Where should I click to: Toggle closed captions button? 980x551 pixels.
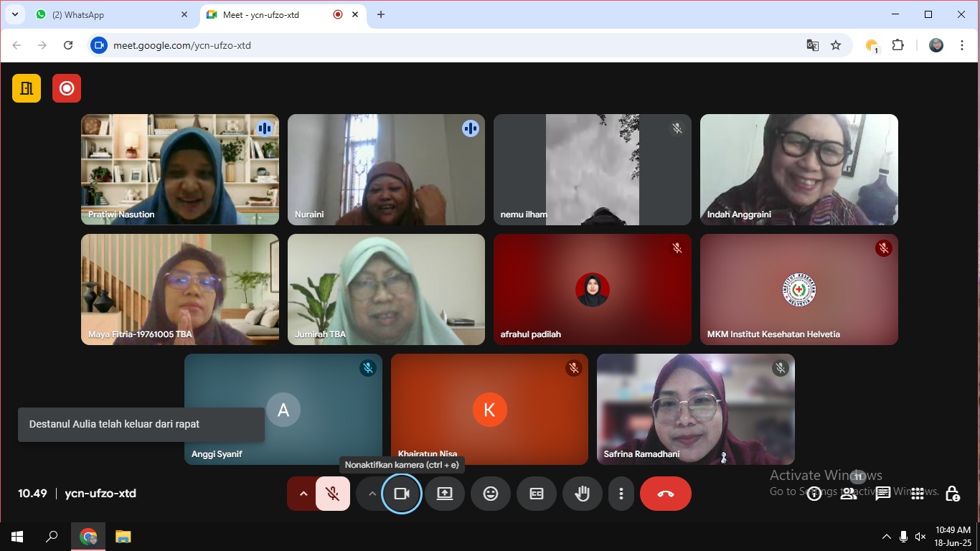click(537, 494)
